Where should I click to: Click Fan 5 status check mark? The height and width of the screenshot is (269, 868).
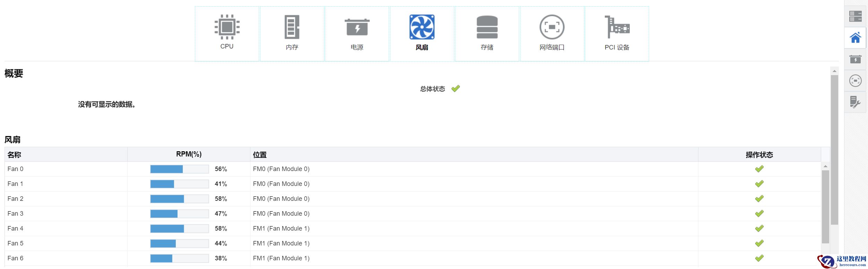759,243
